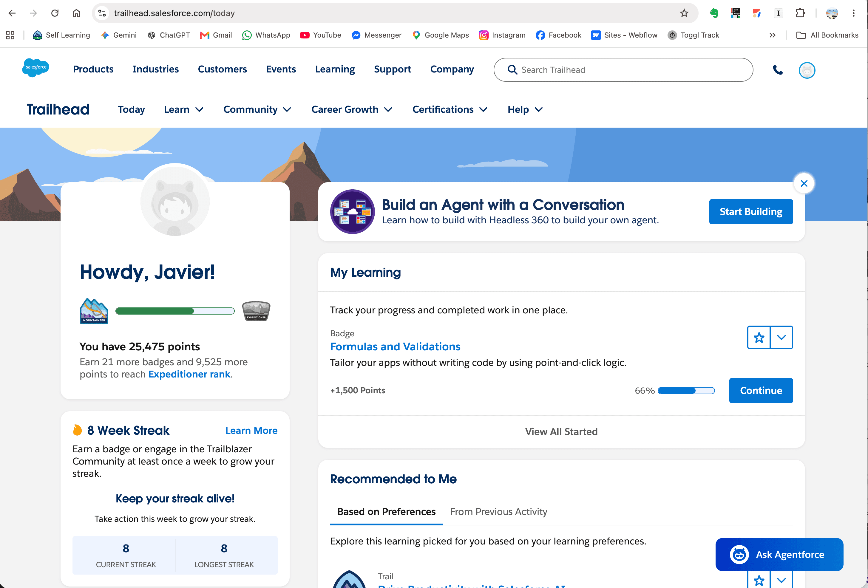Open the Industries menu
Viewport: 868px width, 588px height.
coord(155,69)
